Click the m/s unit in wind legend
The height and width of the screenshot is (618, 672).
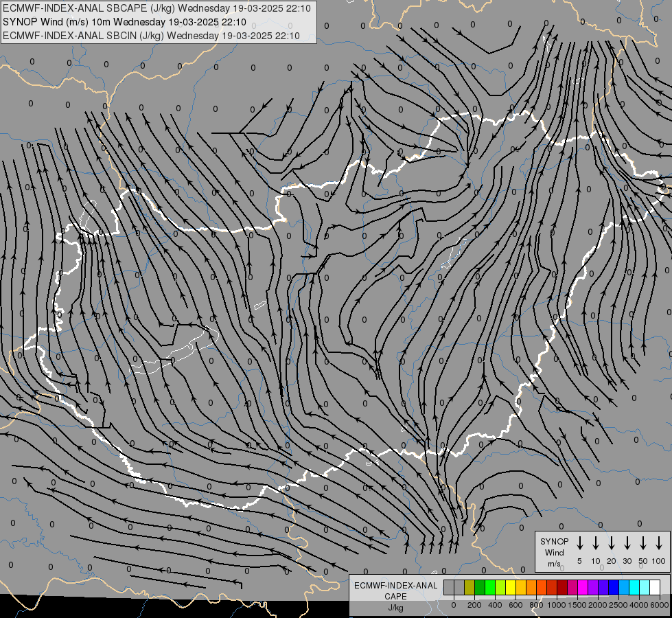pos(554,564)
